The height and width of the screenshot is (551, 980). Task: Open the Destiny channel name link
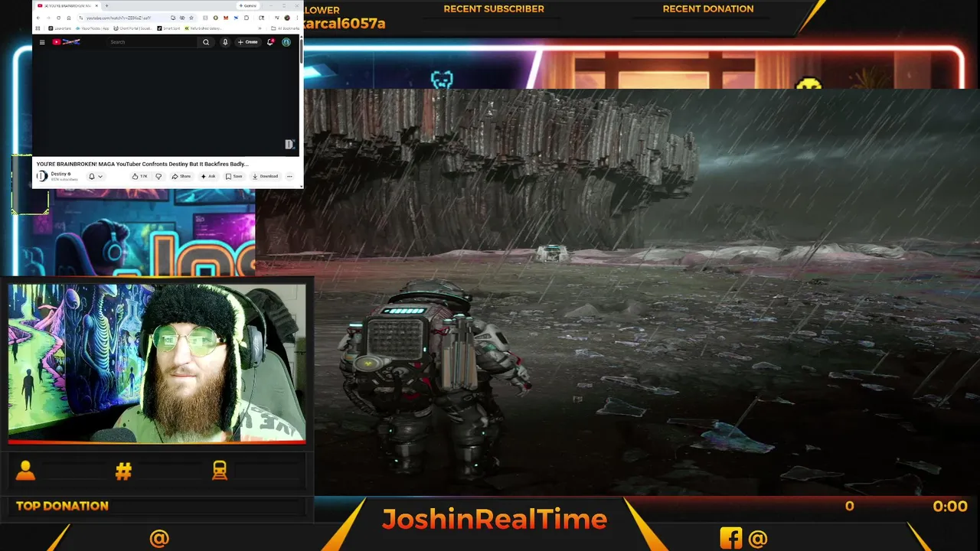pyautogui.click(x=59, y=174)
